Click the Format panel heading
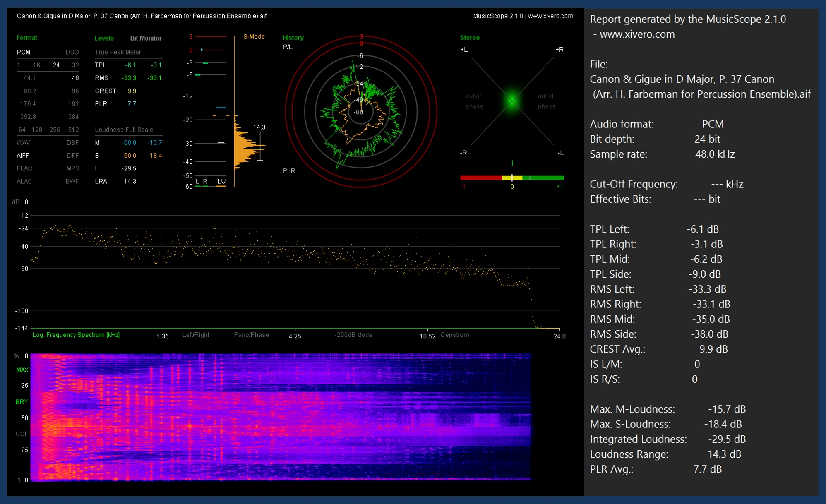Viewport: 826px width, 504px height. pyautogui.click(x=26, y=38)
